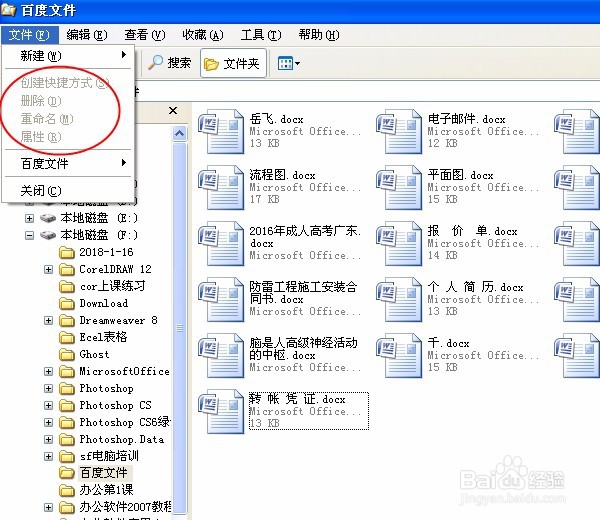Click the 千.docx file name
600x520 pixels.
[448, 343]
